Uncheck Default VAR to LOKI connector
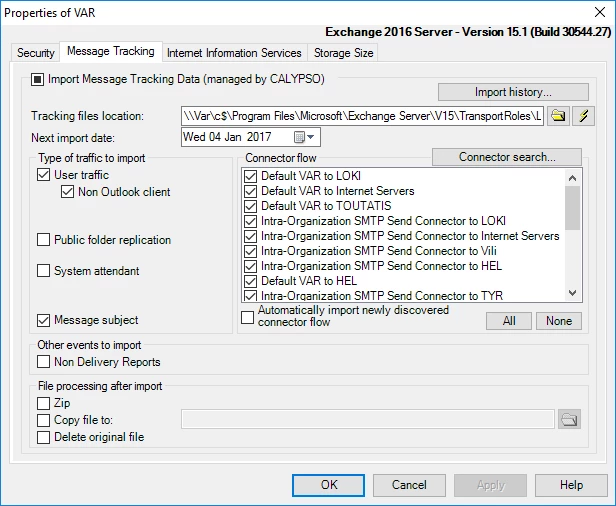616x506 pixels. 250,176
